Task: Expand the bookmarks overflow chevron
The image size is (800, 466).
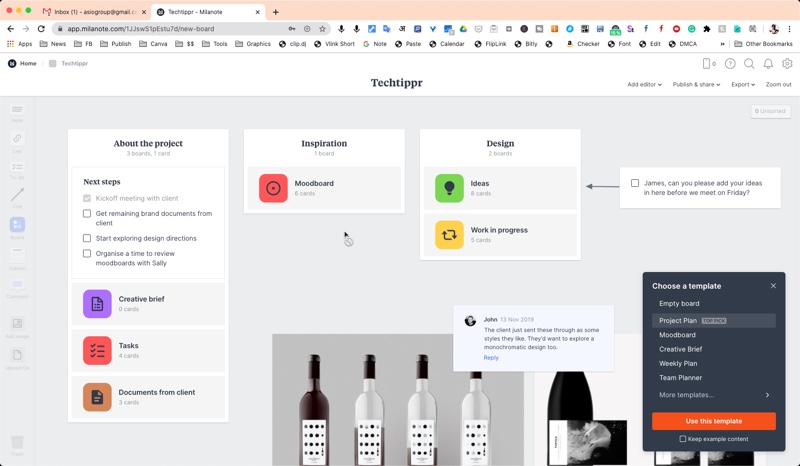Action: point(722,44)
